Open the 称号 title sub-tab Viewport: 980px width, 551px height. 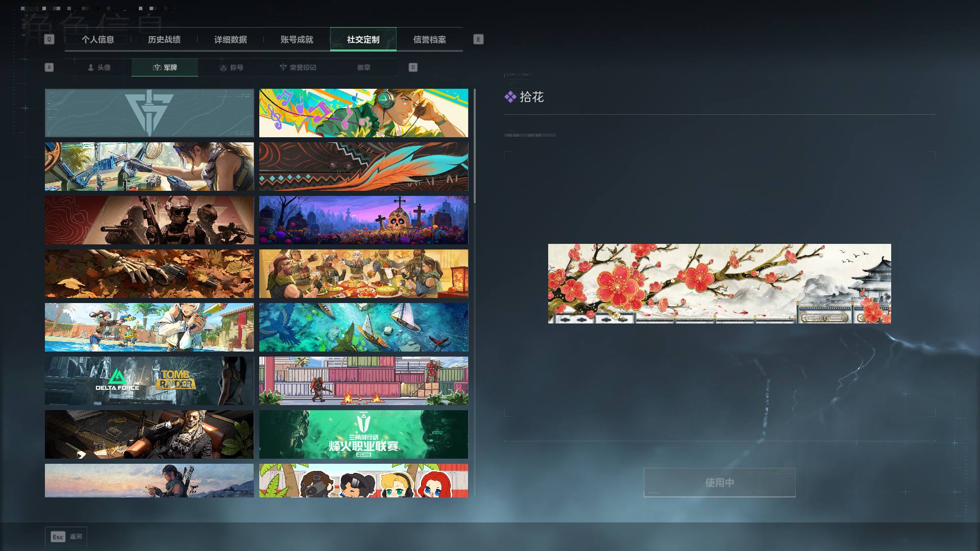point(231,67)
